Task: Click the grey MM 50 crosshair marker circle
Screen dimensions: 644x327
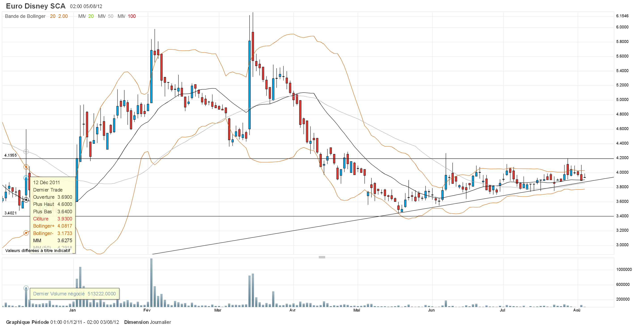Action: (x=26, y=152)
